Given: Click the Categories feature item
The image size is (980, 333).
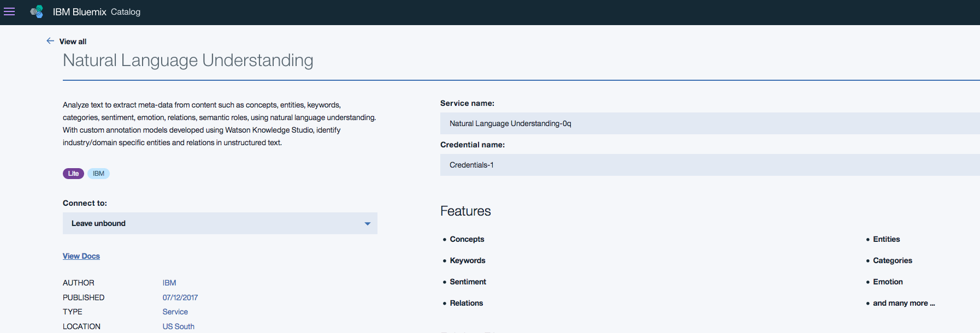Looking at the screenshot, I should [893, 260].
